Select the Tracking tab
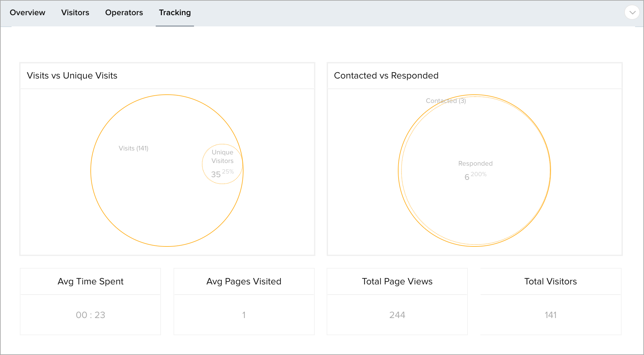The height and width of the screenshot is (355, 644). pyautogui.click(x=175, y=13)
